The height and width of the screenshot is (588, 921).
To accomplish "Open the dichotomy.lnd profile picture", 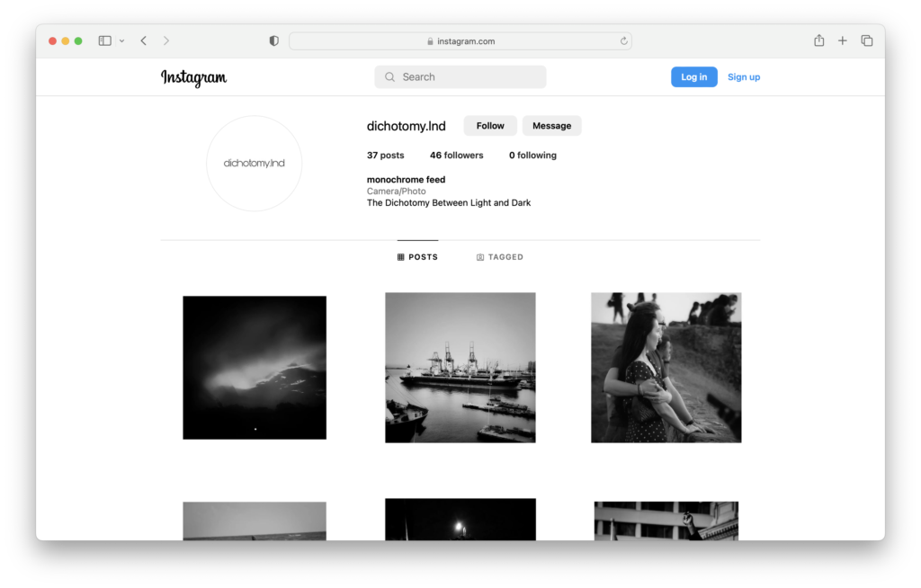I will (x=255, y=164).
